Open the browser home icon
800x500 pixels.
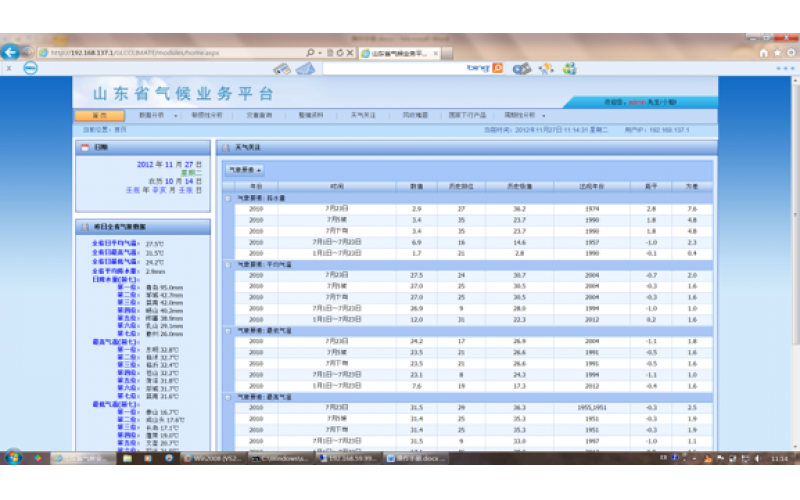765,52
